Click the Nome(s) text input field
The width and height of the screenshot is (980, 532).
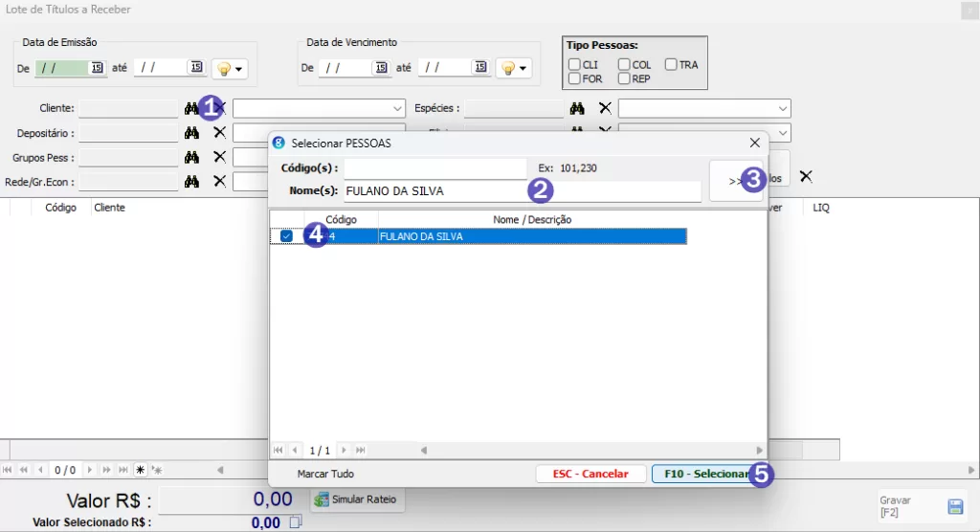click(435, 191)
